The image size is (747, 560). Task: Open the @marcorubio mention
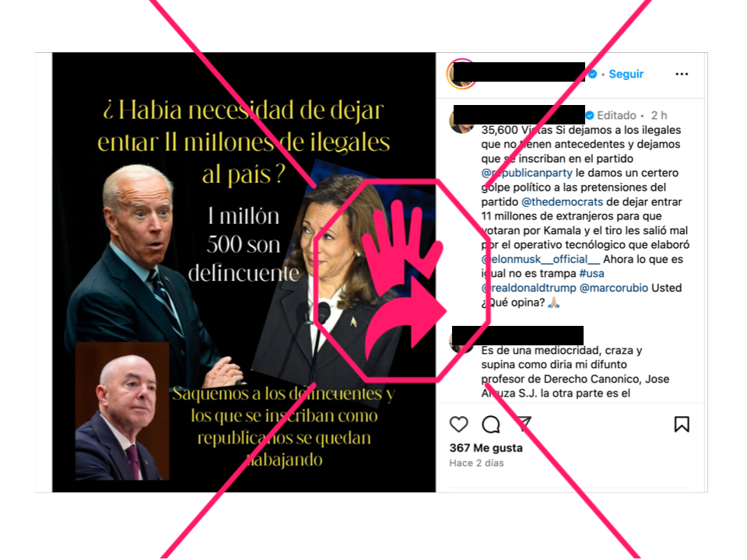[x=614, y=288]
